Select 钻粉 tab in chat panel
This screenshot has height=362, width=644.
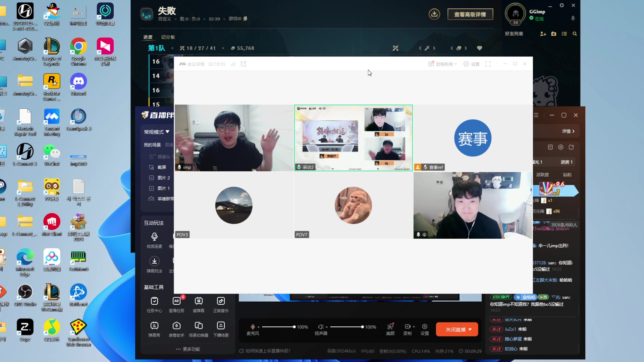[x=567, y=175]
